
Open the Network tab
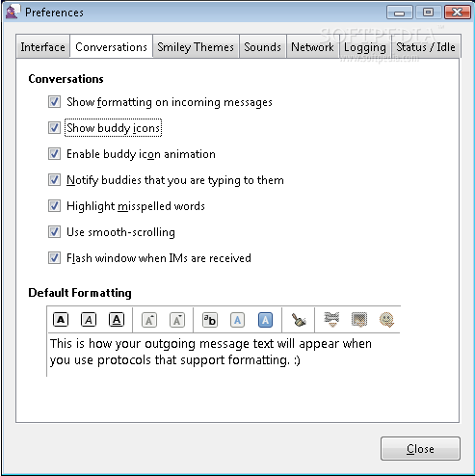point(312,47)
